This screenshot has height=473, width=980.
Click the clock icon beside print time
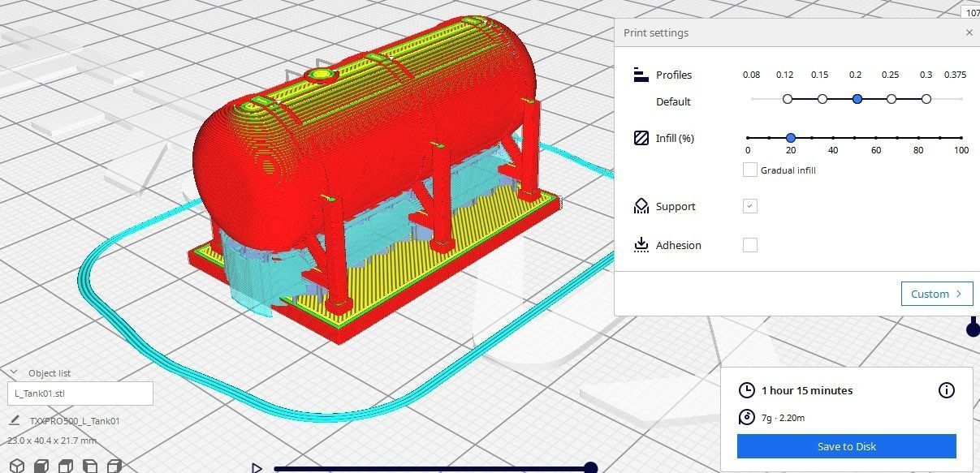[747, 390]
